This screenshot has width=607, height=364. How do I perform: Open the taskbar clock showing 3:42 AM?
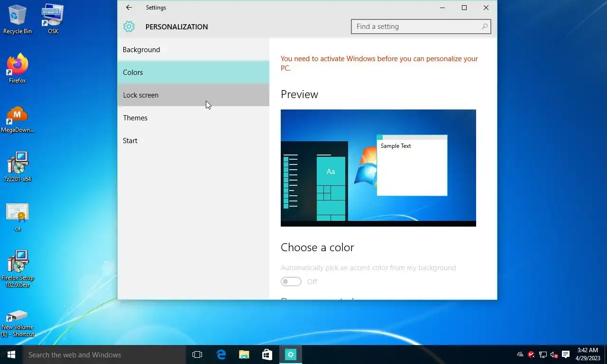[588, 355]
